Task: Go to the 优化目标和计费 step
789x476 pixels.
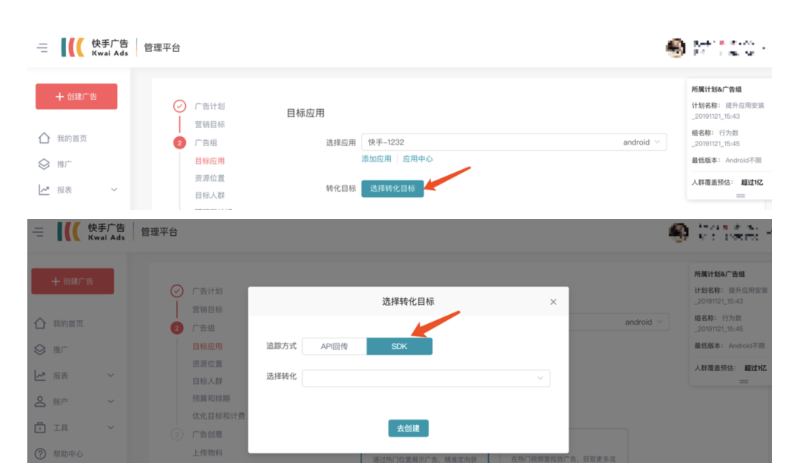Action: point(219,416)
